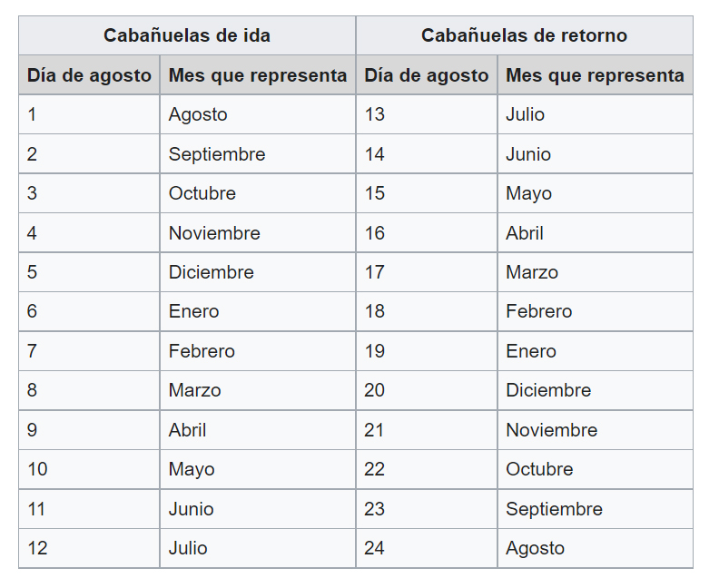
Task: Click the "Noviembre" cell beside day 4
Action: pyautogui.click(x=214, y=233)
